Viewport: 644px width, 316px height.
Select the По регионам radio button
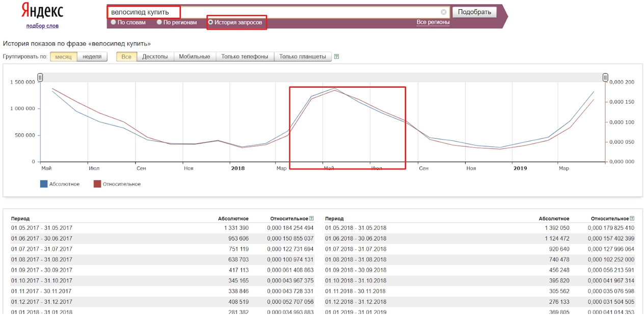(x=159, y=22)
